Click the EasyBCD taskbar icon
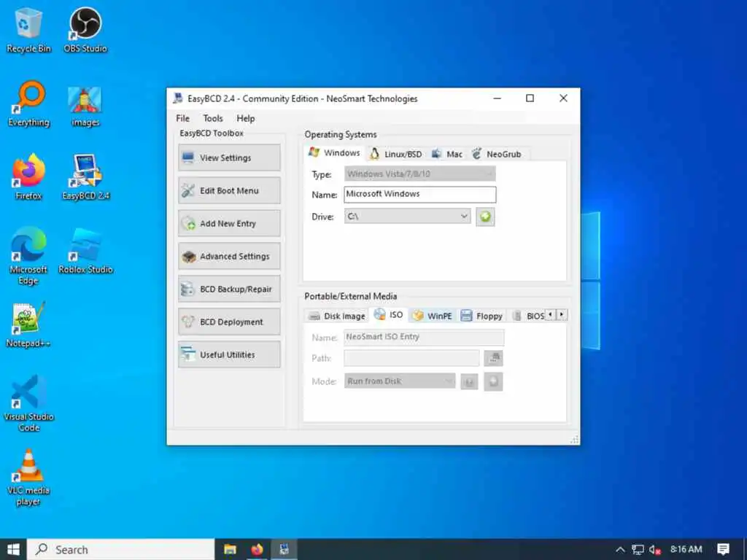747x560 pixels. click(x=285, y=550)
